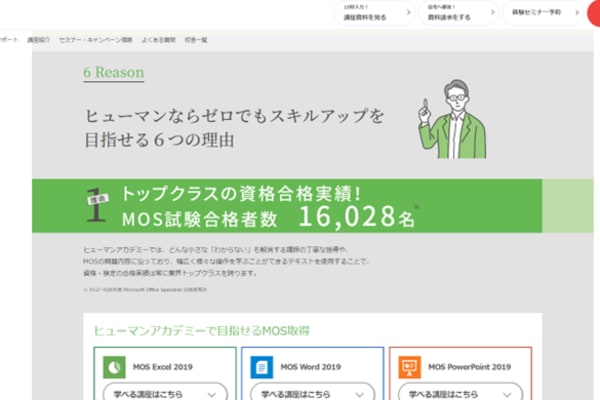600x400 pixels.
Task: Open 校舎一覧 in the navigation bar
Action: click(x=196, y=39)
